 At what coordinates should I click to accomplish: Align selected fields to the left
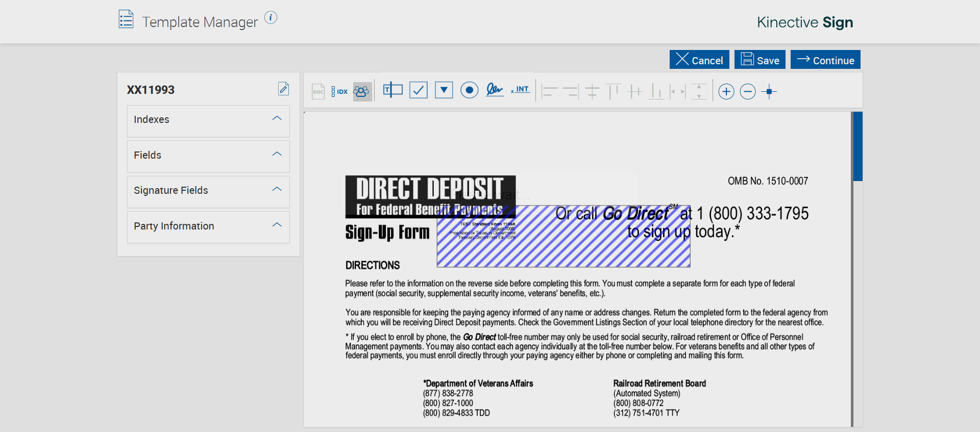point(549,91)
